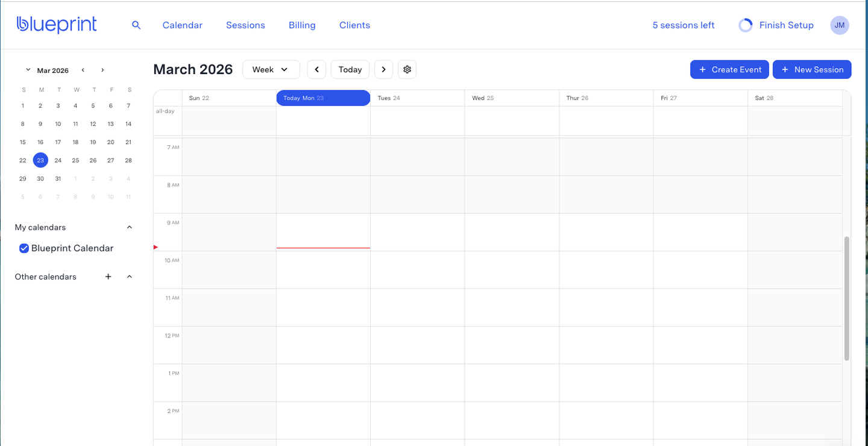Viewport: 868px width, 446px height.
Task: Show next month in mini calendar
Action: (102, 71)
